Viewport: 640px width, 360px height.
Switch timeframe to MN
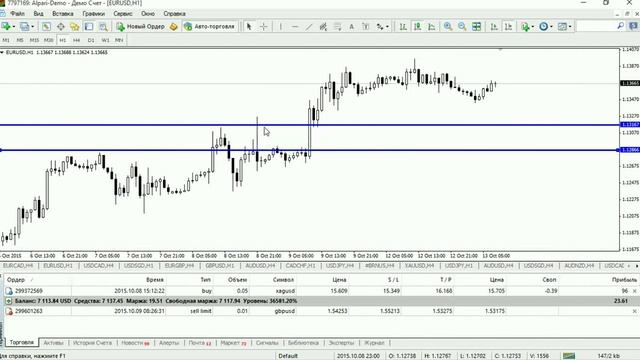119,40
